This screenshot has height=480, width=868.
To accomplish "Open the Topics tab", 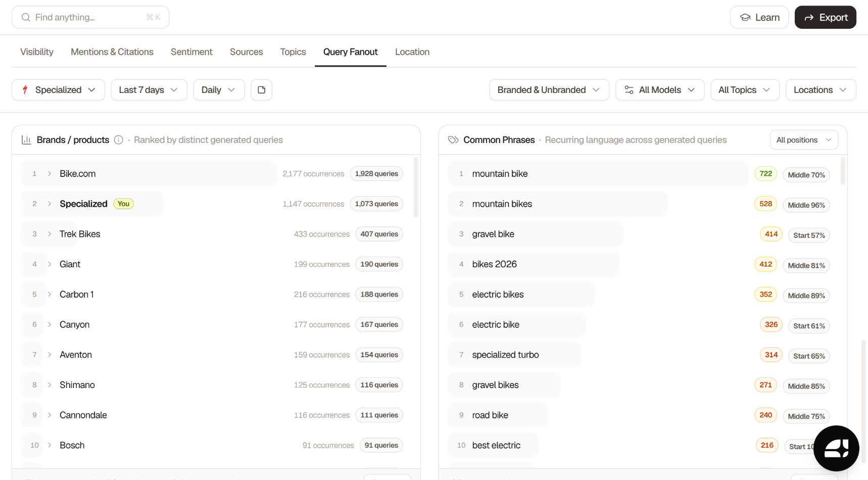I will click(293, 52).
